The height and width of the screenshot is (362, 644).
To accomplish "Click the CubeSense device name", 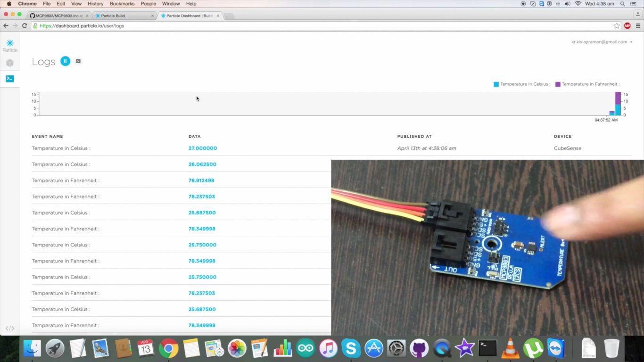I will pos(567,148).
